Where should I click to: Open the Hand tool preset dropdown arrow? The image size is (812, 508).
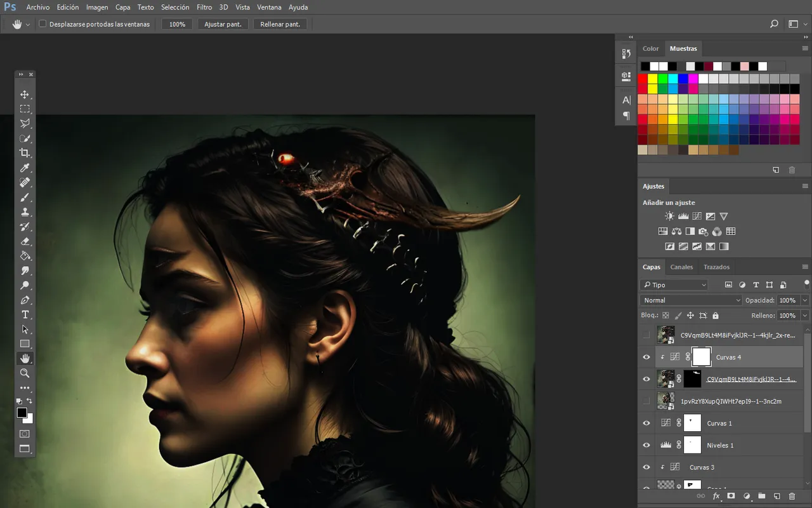click(28, 24)
